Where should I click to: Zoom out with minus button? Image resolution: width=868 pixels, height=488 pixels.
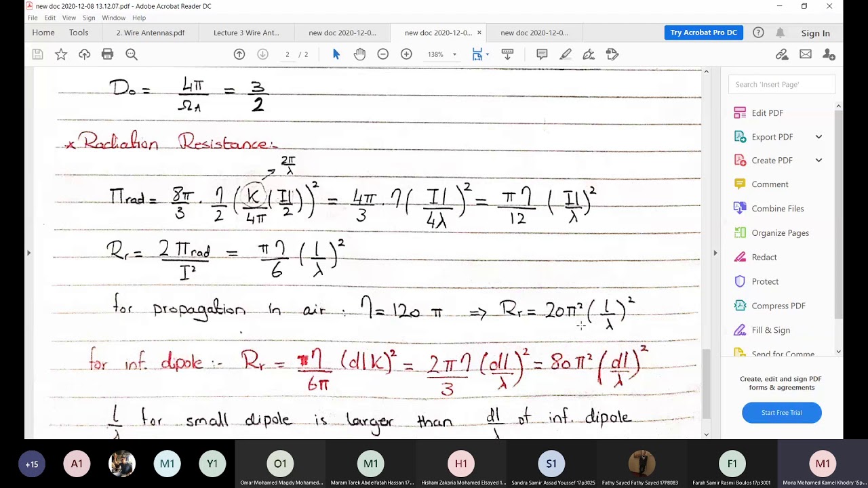(x=383, y=54)
